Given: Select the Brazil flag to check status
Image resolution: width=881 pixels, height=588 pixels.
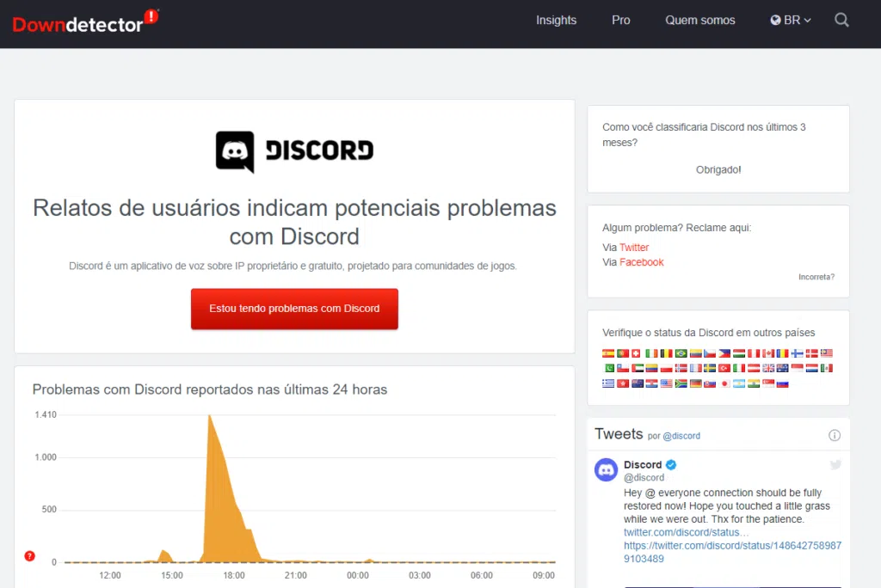Looking at the screenshot, I should click(x=680, y=352).
